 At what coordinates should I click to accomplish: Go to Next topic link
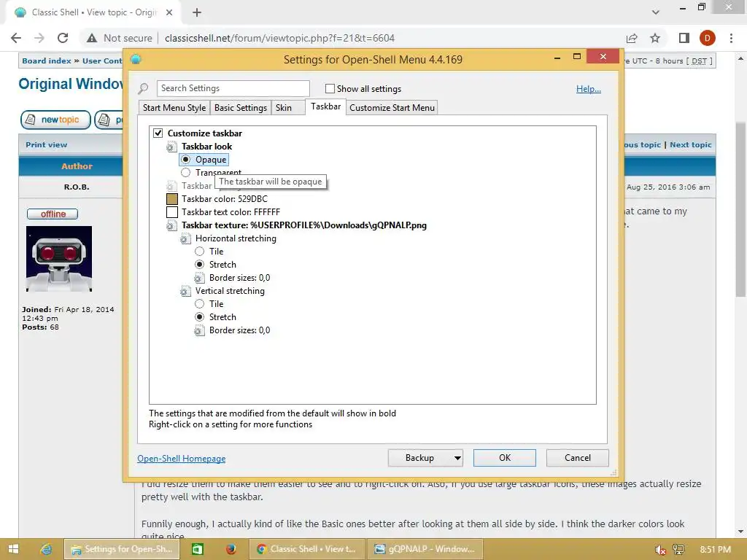click(x=690, y=145)
